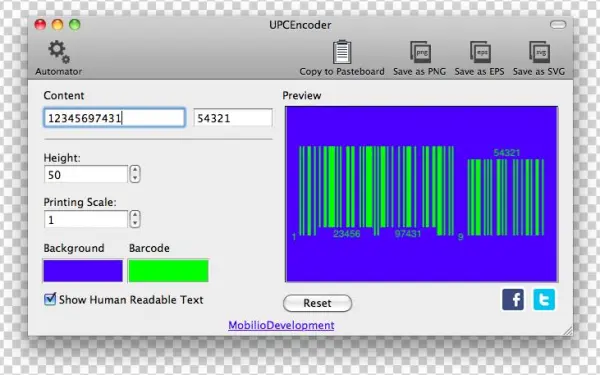
Task: Close the UPCEncoder window with red button
Action: [40, 25]
